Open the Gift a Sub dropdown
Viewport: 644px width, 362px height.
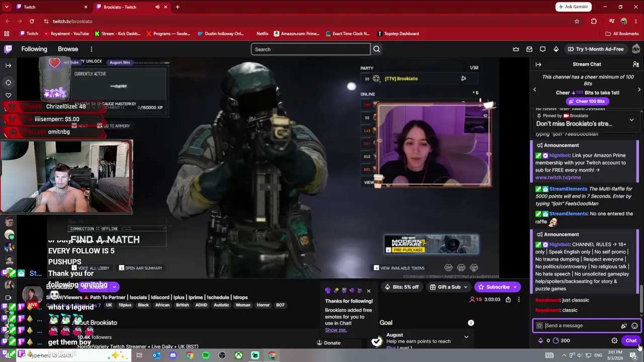(449, 287)
